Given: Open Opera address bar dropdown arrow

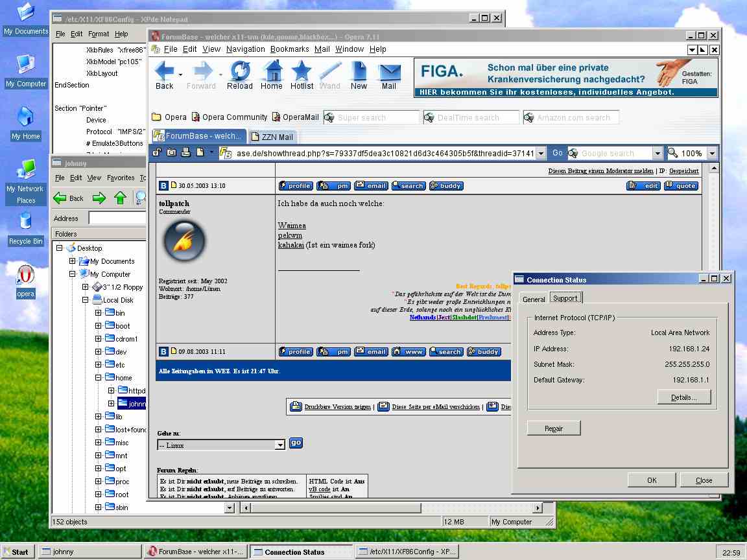Looking at the screenshot, I should coord(541,154).
